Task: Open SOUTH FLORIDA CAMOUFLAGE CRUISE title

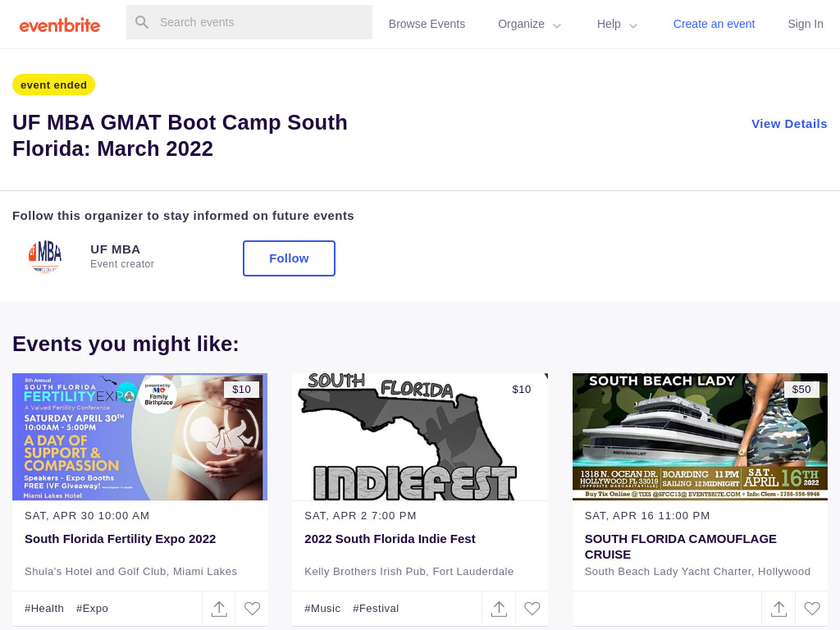Action: click(680, 546)
